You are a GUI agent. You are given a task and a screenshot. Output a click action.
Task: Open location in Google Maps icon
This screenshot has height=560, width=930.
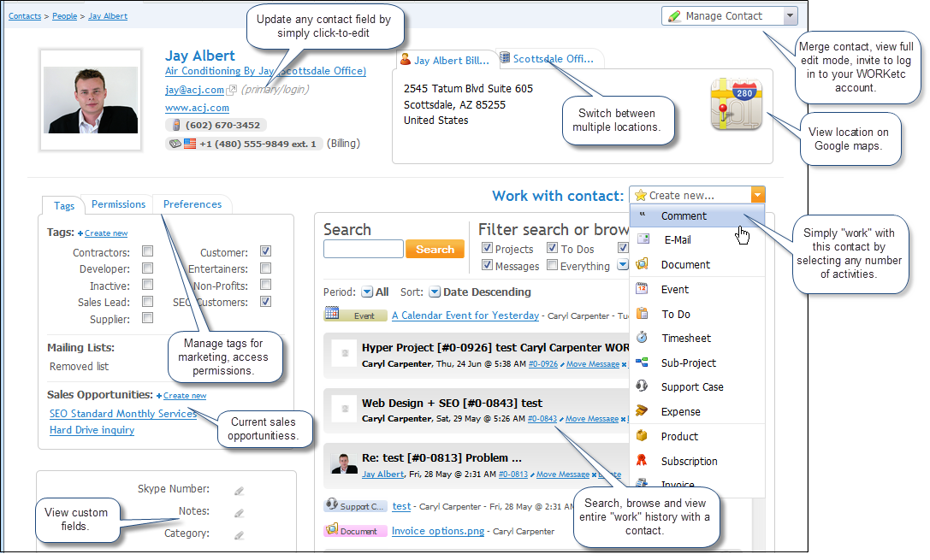(x=736, y=104)
